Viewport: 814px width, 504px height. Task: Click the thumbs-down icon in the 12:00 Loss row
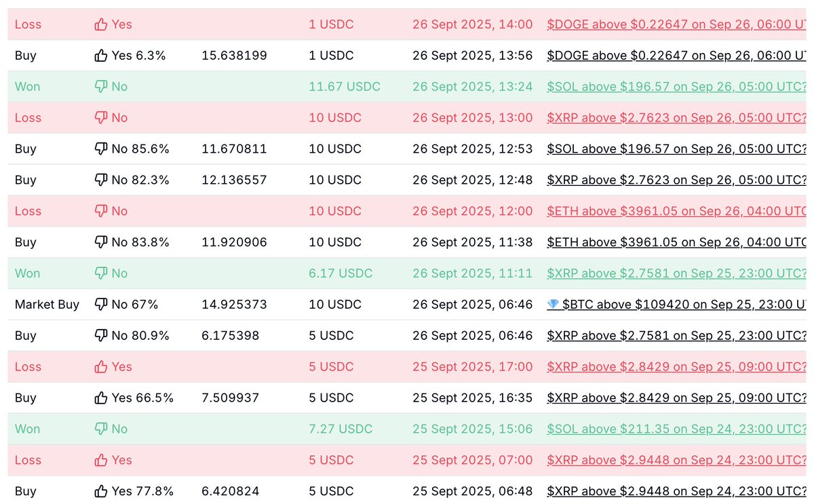[101, 212]
